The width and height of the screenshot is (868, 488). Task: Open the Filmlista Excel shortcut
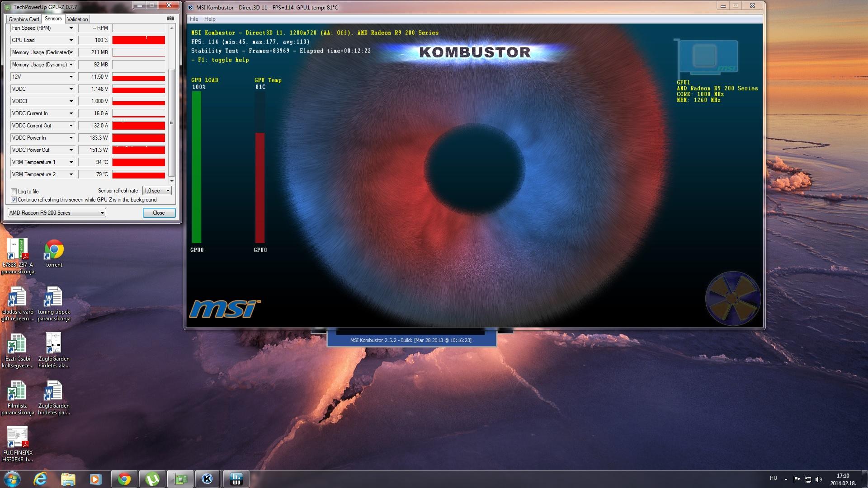[18, 398]
